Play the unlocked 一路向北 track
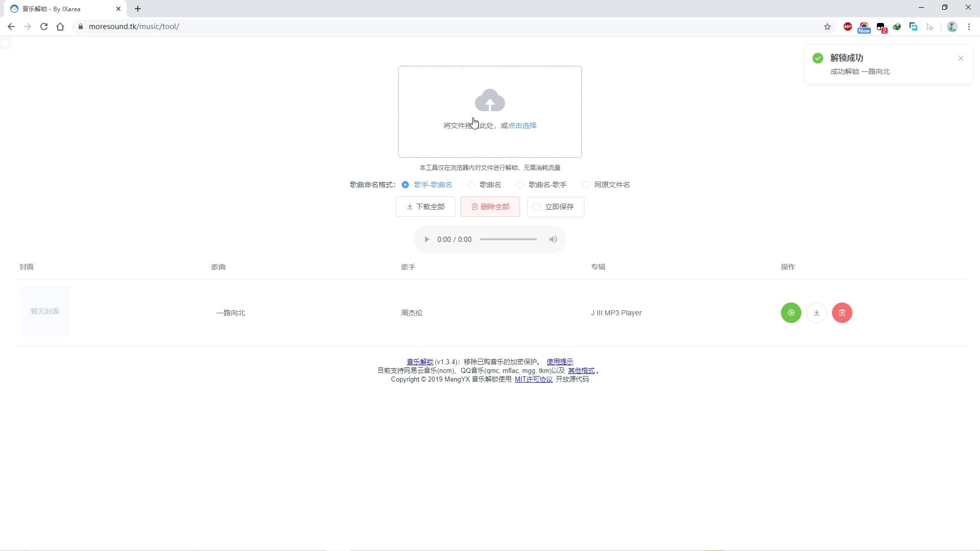The height and width of the screenshot is (551, 980). 791,312
